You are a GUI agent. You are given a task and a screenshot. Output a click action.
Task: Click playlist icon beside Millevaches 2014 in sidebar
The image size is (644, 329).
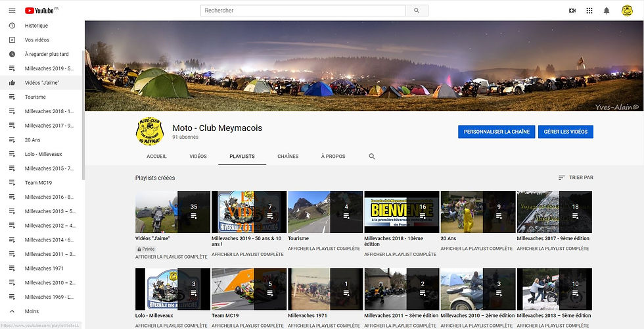(x=12, y=240)
